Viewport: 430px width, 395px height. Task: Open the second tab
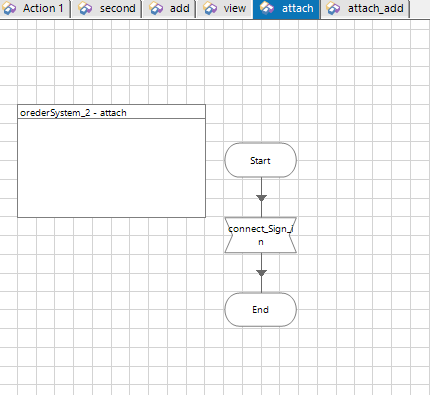click(x=107, y=8)
